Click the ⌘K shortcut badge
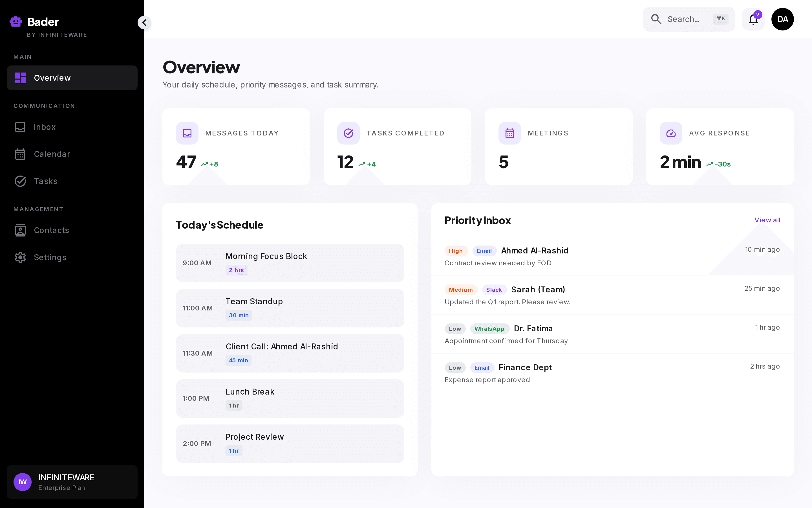This screenshot has height=508, width=812. pyautogui.click(x=720, y=19)
